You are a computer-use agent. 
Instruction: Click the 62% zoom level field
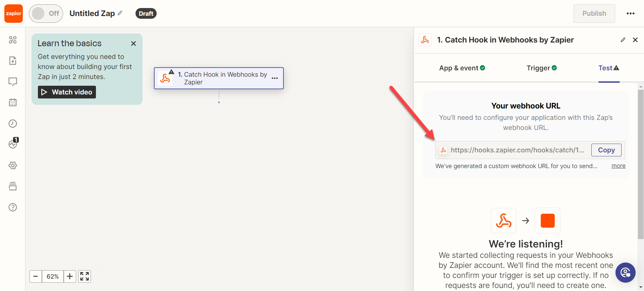(x=53, y=276)
